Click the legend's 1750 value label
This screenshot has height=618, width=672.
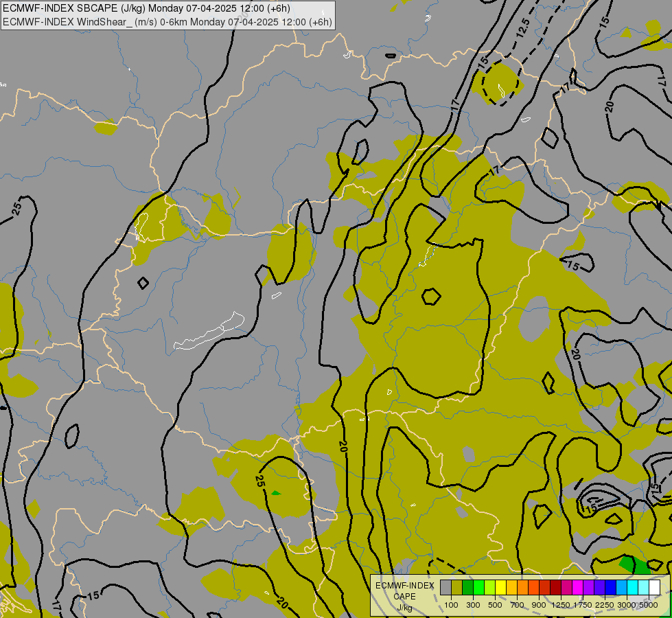point(583,605)
